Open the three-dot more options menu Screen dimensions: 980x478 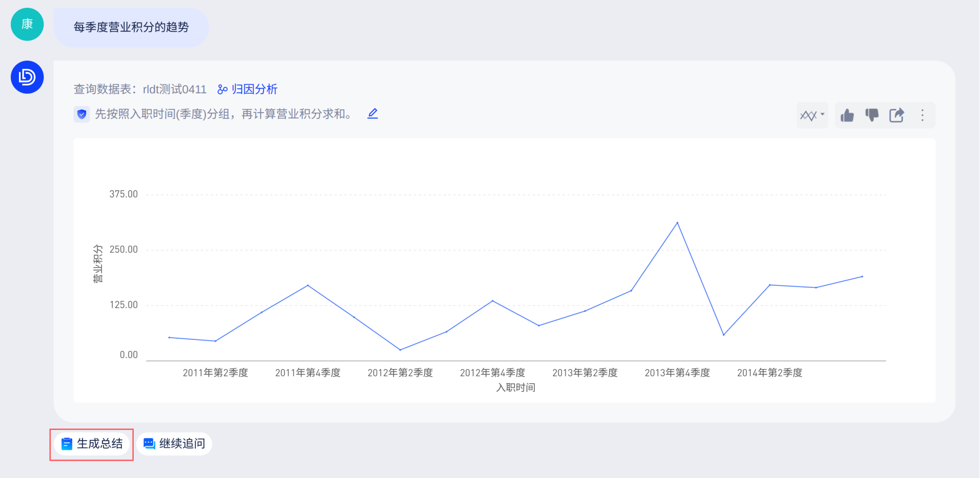tap(922, 115)
